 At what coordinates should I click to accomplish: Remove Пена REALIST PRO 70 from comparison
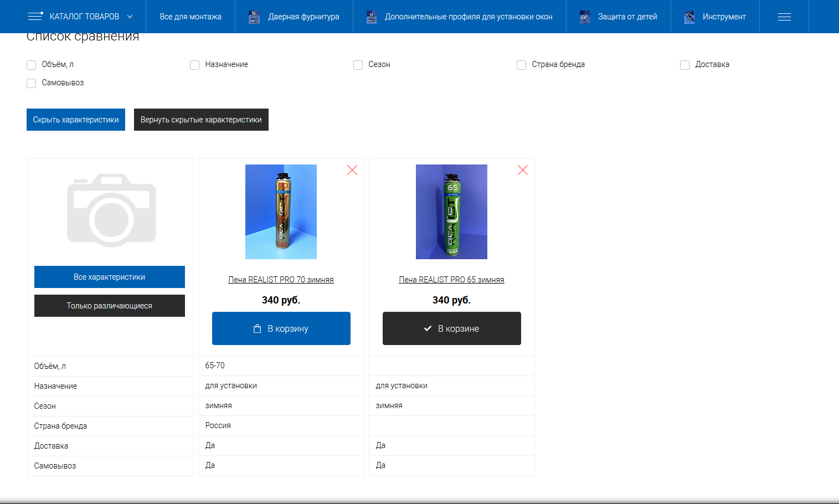tap(352, 170)
